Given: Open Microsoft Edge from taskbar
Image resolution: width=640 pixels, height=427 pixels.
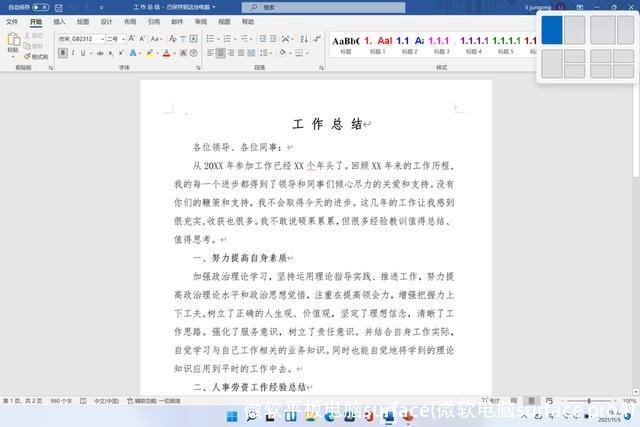Looking at the screenshot, I should coord(329,416).
